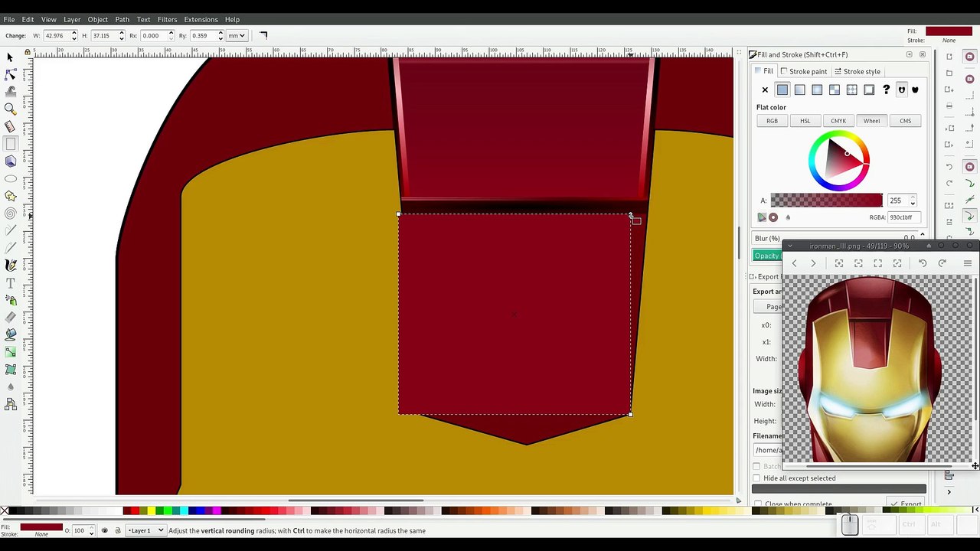Open dropdown arrow on ironman viewer titlebar
This screenshot has height=551, width=980.
(x=789, y=246)
